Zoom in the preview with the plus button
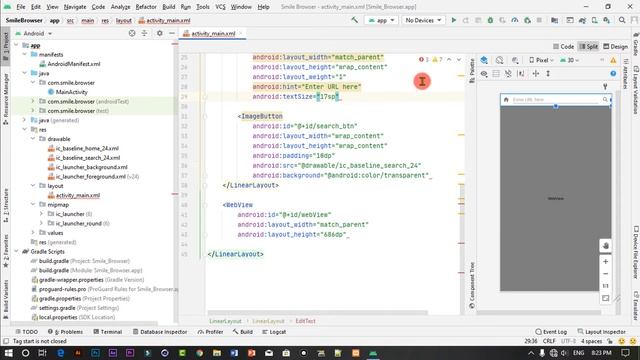Image resolution: width=640 pixels, height=360 pixels. click(606, 262)
